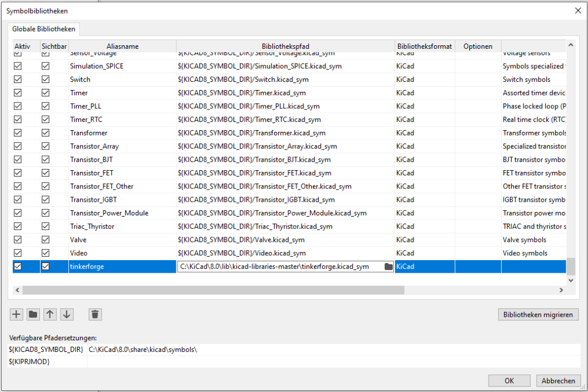
Task: Delete the selected library using the trash icon
Action: pyautogui.click(x=95, y=314)
